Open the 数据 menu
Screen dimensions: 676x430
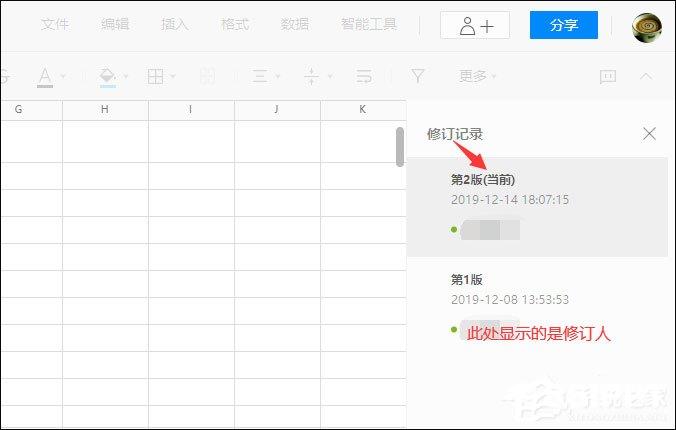point(294,24)
